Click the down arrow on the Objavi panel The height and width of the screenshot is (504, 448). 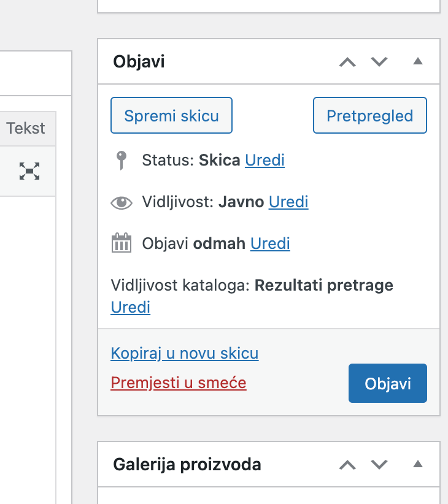pyautogui.click(x=379, y=62)
